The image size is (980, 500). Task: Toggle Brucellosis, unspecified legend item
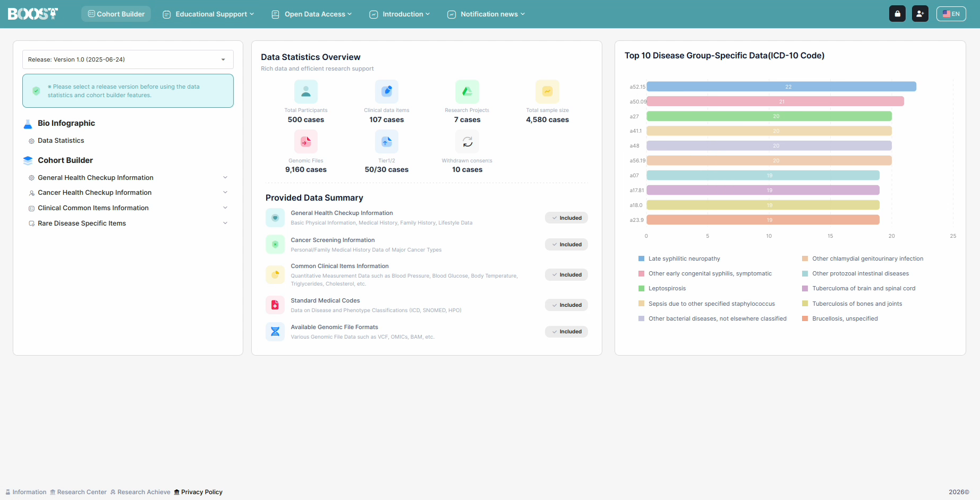tap(840, 318)
